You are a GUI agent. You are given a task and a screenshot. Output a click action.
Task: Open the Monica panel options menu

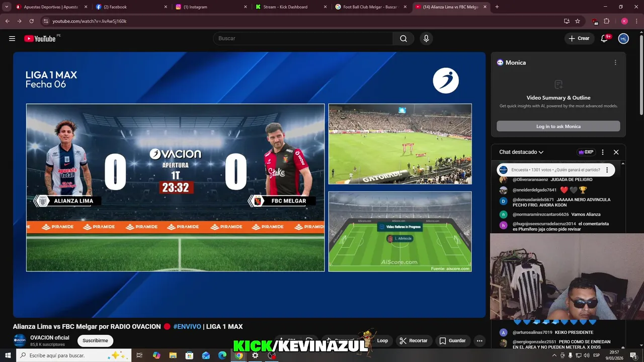coord(615,62)
